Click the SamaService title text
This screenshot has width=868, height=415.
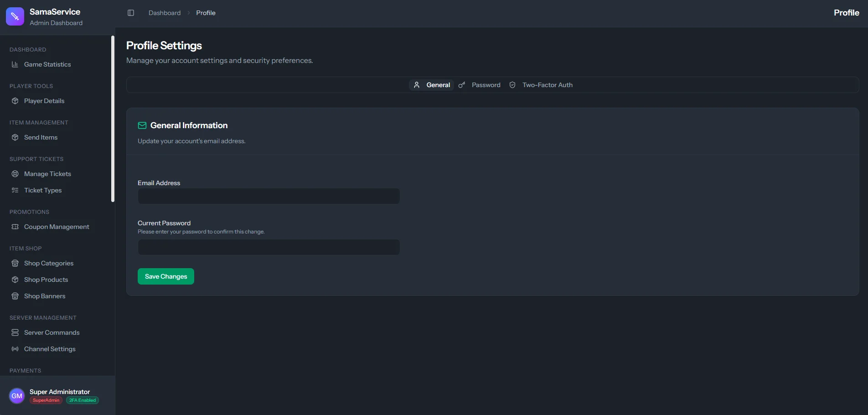coord(55,12)
